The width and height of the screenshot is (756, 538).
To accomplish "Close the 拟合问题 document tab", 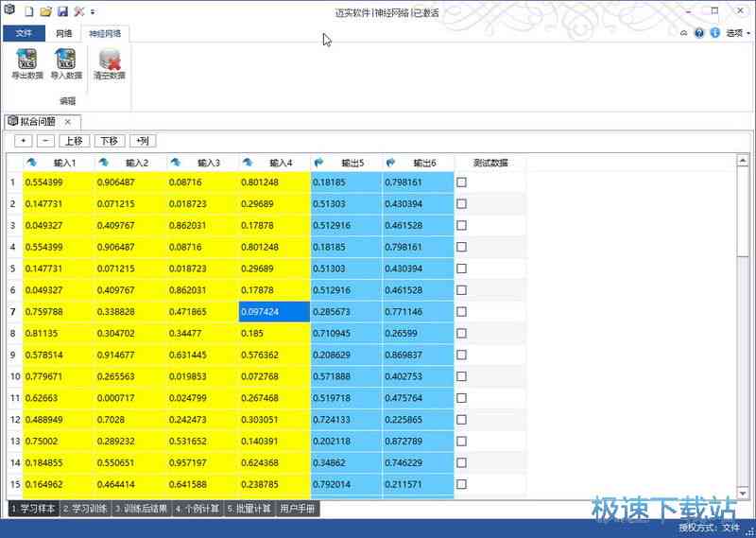I will click(68, 122).
